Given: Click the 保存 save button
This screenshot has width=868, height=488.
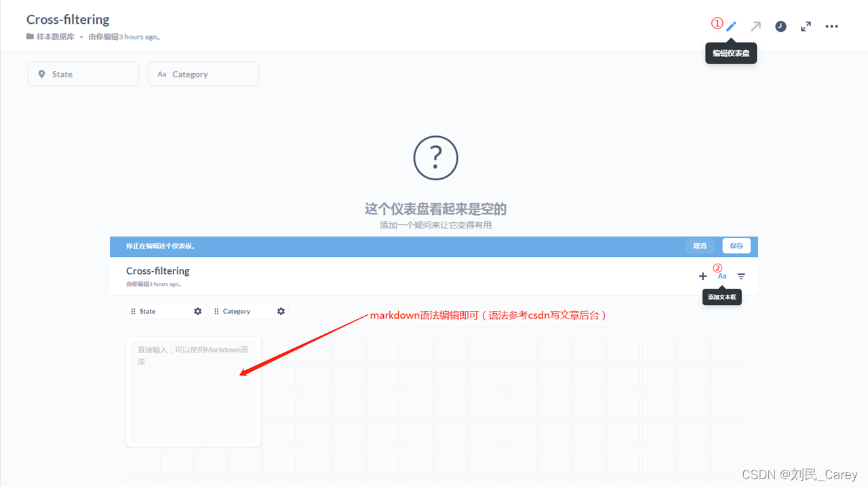Looking at the screenshot, I should [736, 246].
